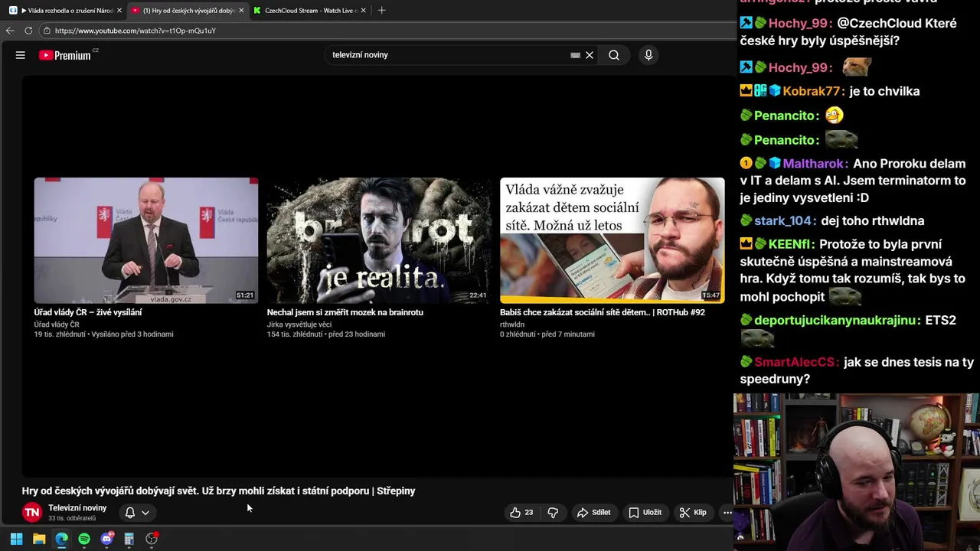
Task: Expand the notification options chevron
Action: [145, 513]
